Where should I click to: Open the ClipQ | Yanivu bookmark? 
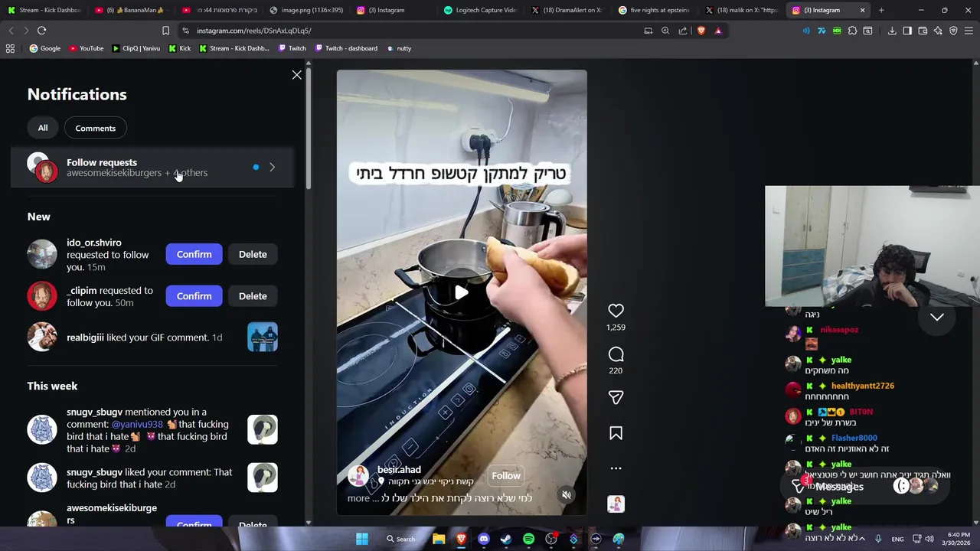pyautogui.click(x=136, y=48)
